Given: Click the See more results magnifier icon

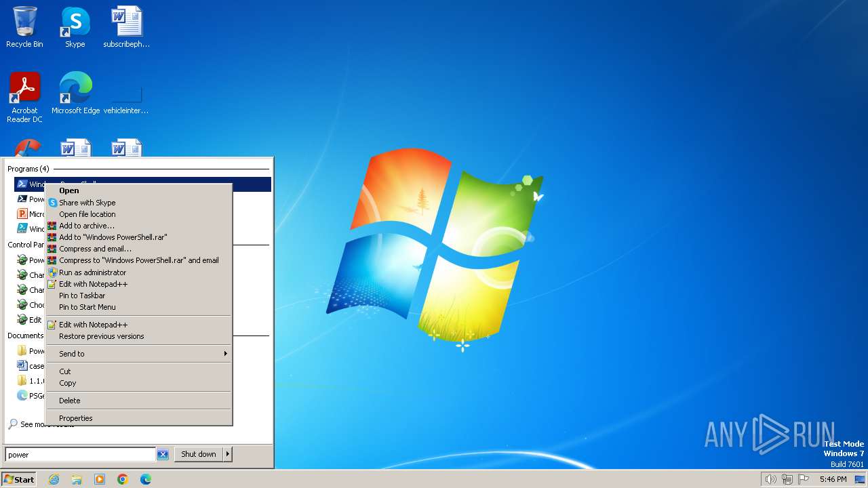Looking at the screenshot, I should pos(13,424).
